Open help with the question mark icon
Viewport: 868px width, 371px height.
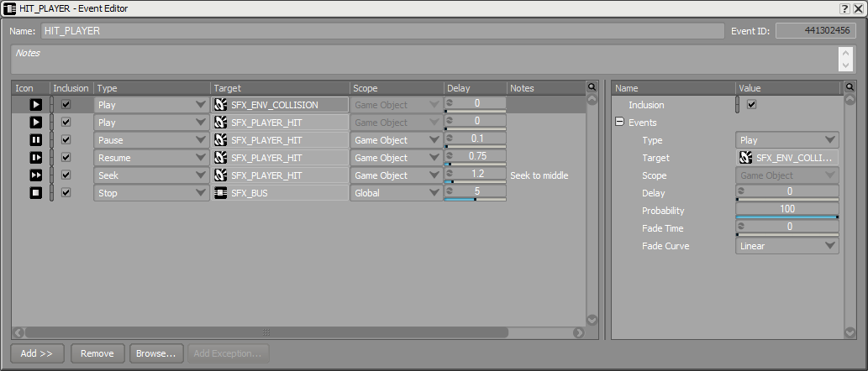pos(844,9)
